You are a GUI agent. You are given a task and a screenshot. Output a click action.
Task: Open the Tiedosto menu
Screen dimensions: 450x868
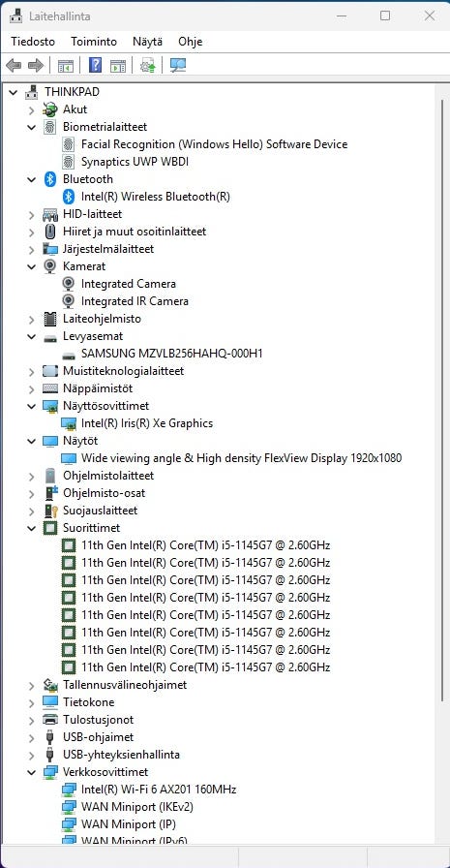click(33, 42)
